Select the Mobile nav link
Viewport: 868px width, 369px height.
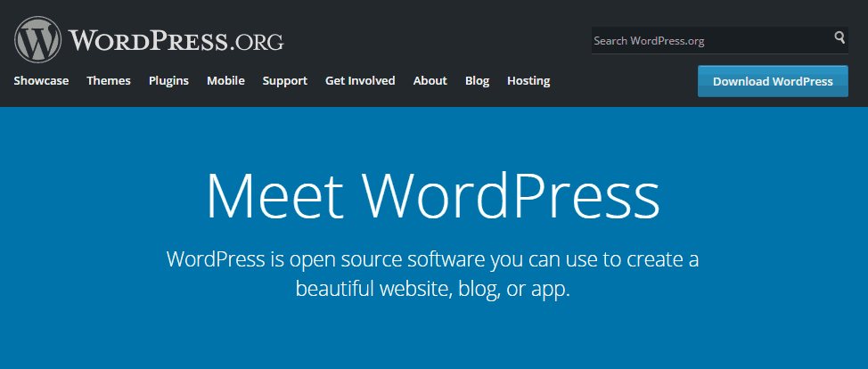pos(225,81)
